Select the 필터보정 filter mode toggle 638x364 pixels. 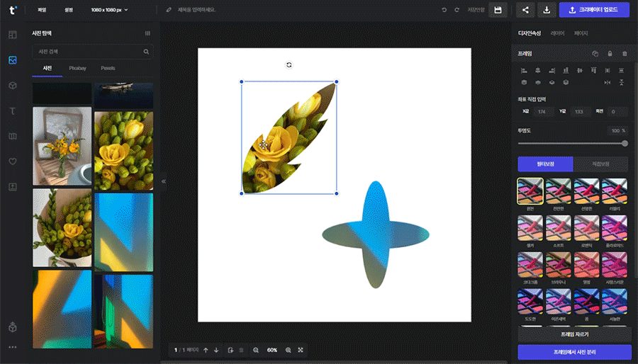[x=545, y=164]
